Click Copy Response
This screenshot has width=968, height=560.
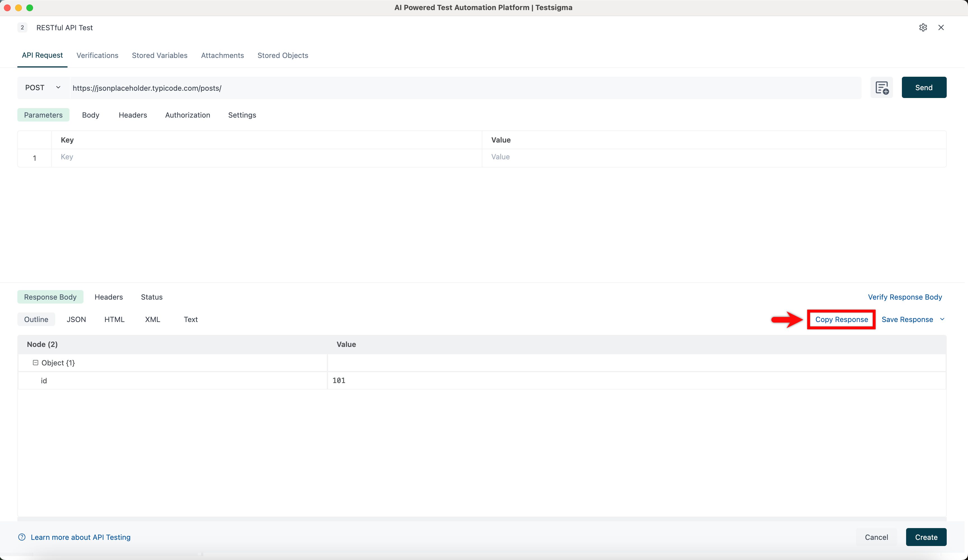841,319
